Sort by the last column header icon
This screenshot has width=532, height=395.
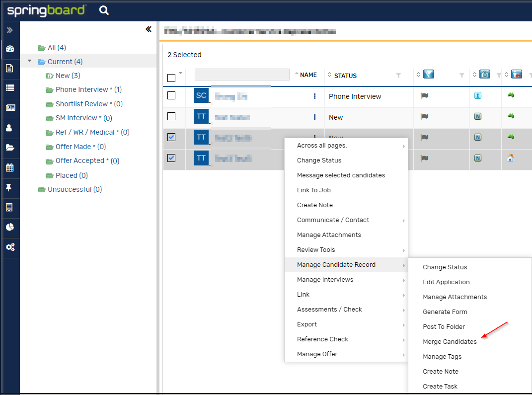pos(517,75)
